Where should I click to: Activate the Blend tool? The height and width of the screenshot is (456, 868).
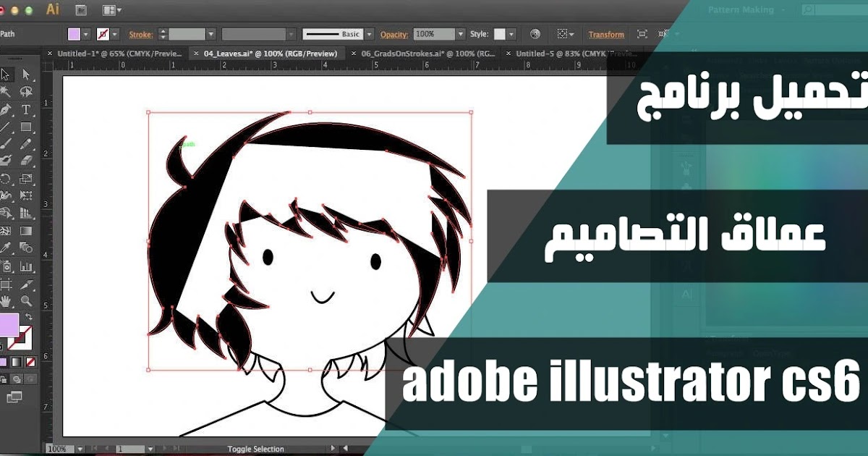click(x=26, y=248)
